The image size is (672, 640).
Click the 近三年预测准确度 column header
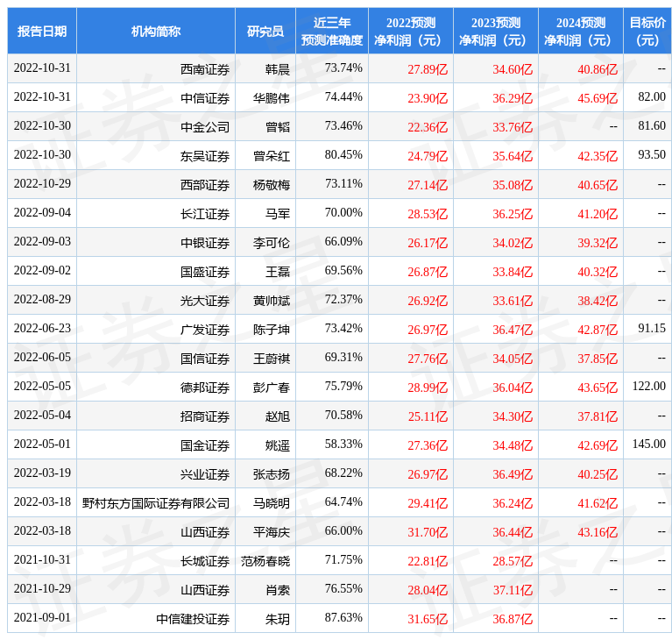(x=332, y=32)
